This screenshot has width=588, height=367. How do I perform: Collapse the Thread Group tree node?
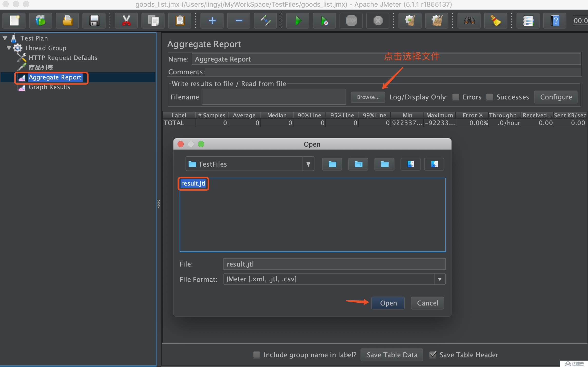(x=9, y=48)
